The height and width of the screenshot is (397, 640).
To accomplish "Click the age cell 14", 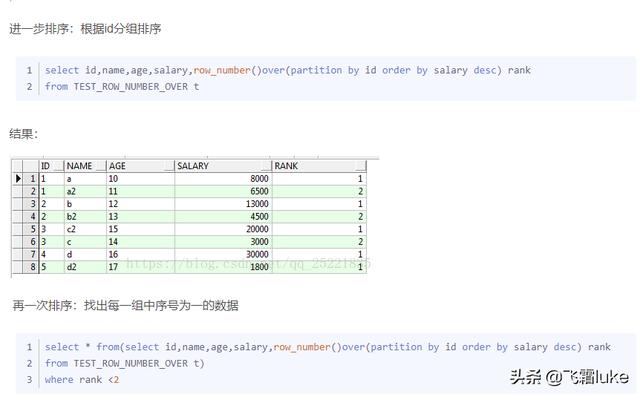I will point(140,242).
